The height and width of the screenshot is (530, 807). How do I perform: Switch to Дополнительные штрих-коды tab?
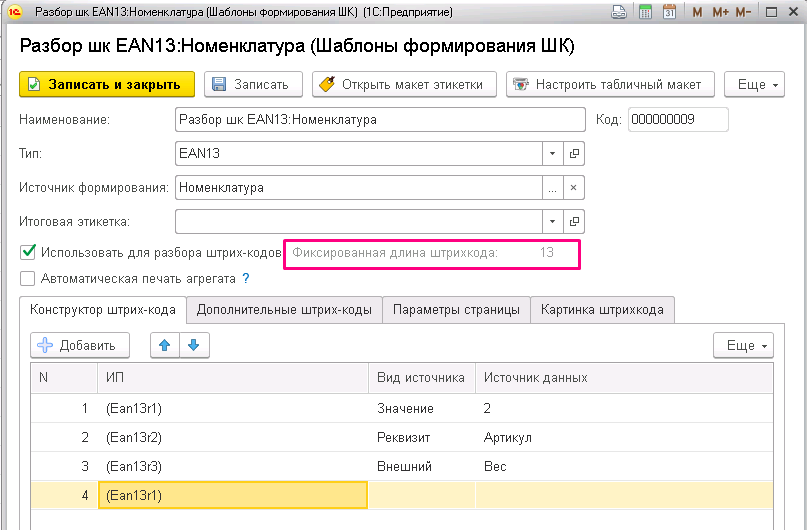tap(285, 310)
